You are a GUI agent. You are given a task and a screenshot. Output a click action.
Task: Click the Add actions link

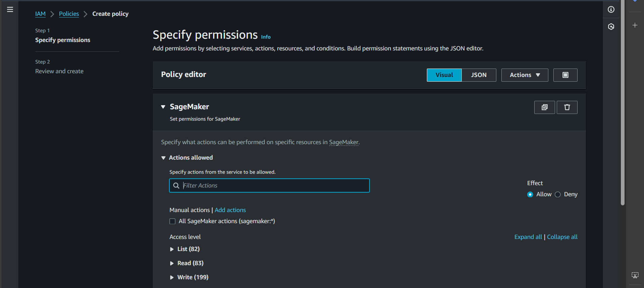click(x=230, y=210)
